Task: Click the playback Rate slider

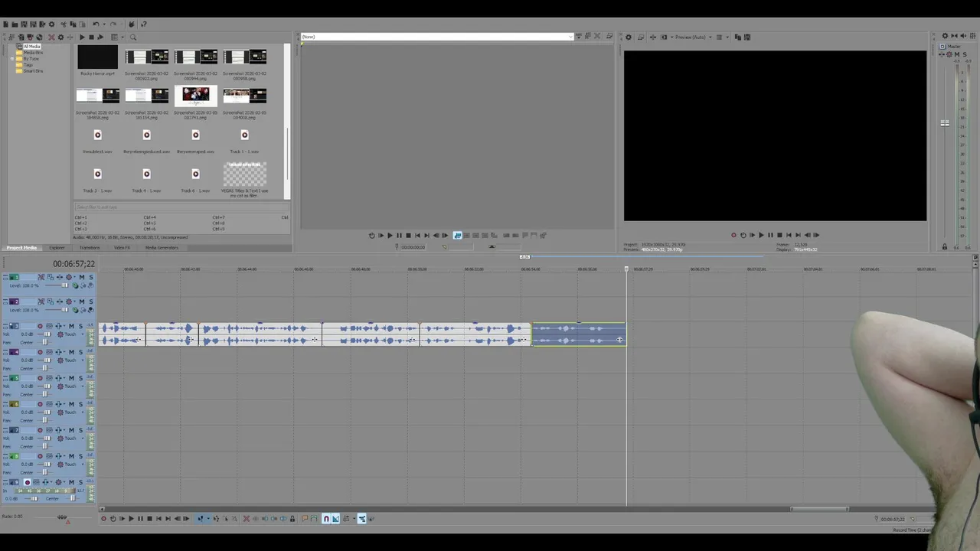Action: click(63, 517)
